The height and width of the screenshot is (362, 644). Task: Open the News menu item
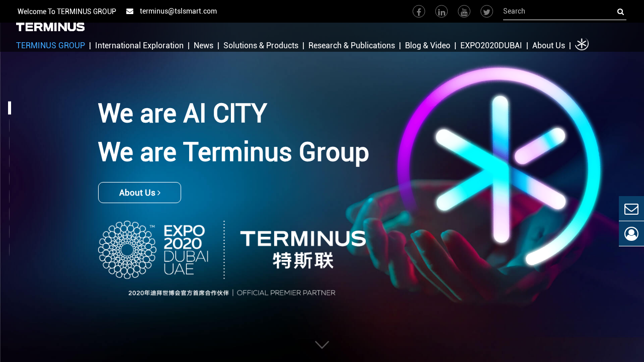click(203, 45)
